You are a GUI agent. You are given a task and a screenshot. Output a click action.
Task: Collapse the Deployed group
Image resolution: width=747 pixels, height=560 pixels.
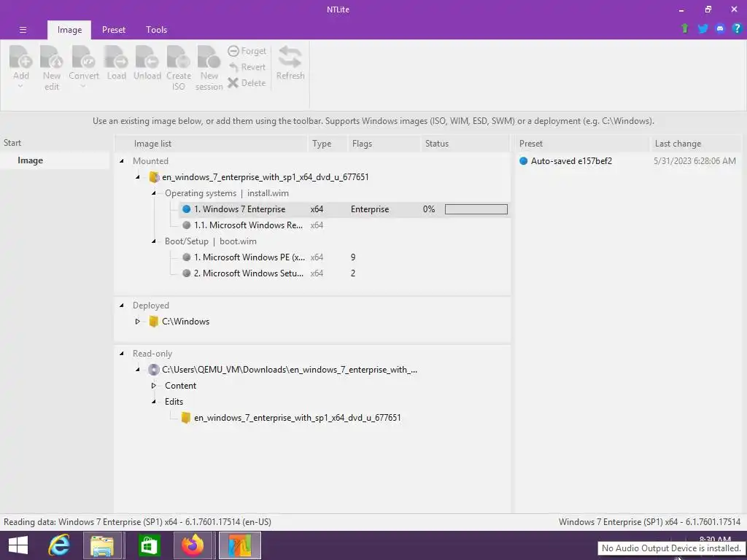click(122, 306)
